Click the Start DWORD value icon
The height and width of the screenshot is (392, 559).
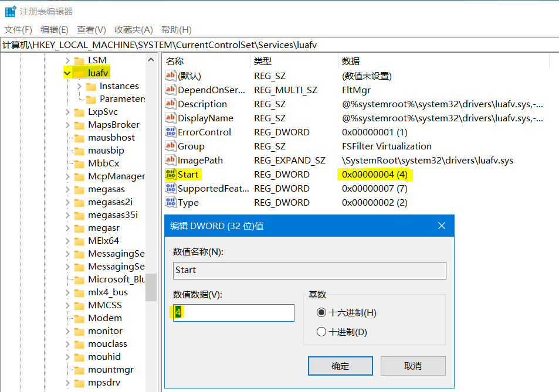click(171, 174)
